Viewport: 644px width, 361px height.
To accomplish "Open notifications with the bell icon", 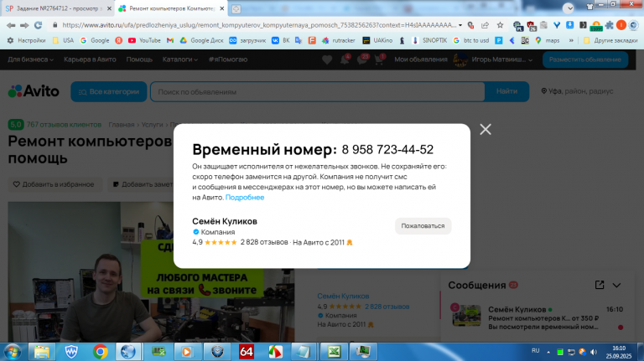I will coord(345,60).
